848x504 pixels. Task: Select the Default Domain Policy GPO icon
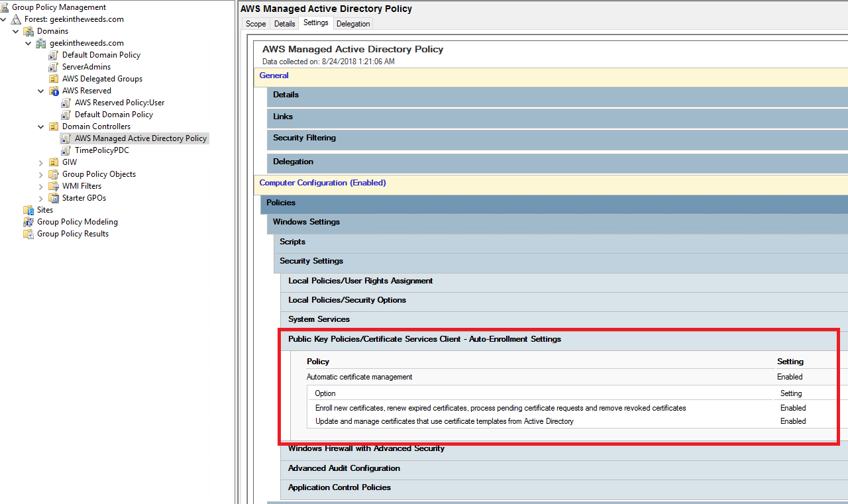click(x=53, y=54)
